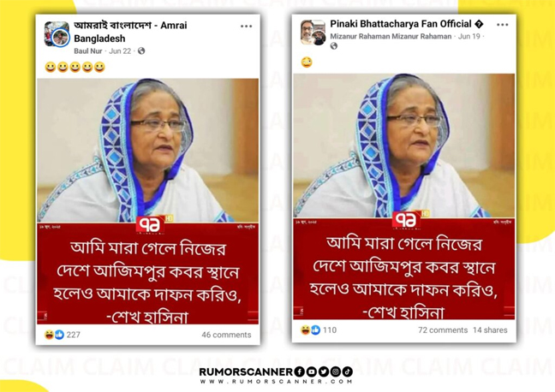Screen dimensions: 555x392
Task: View the 46 comments on left post
Action: click(226, 335)
